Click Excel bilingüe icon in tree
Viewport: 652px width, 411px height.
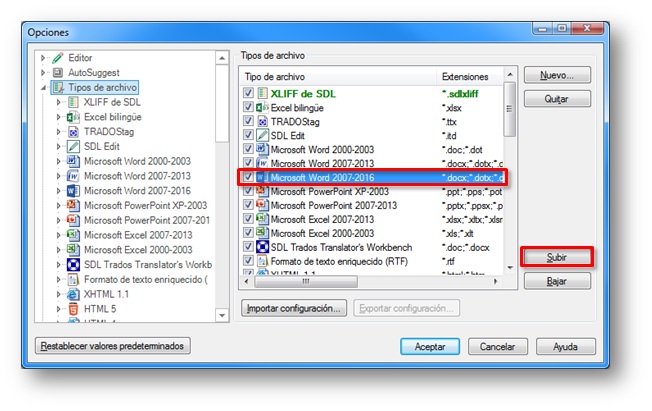point(73,117)
